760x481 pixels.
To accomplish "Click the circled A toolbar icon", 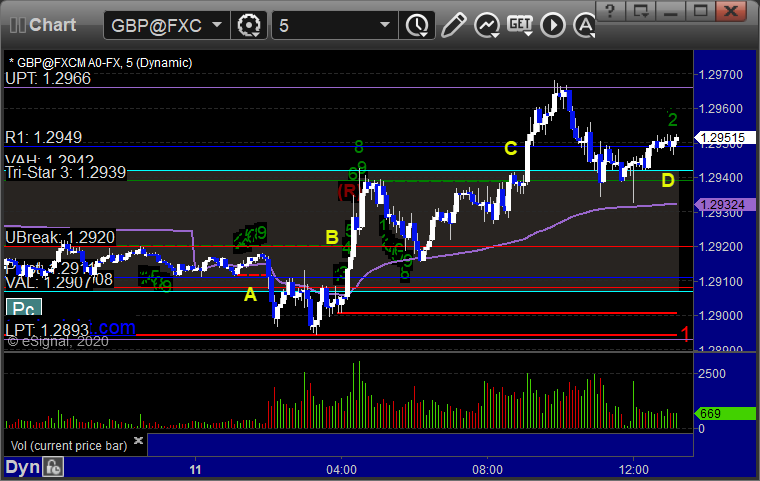I will tap(585, 25).
